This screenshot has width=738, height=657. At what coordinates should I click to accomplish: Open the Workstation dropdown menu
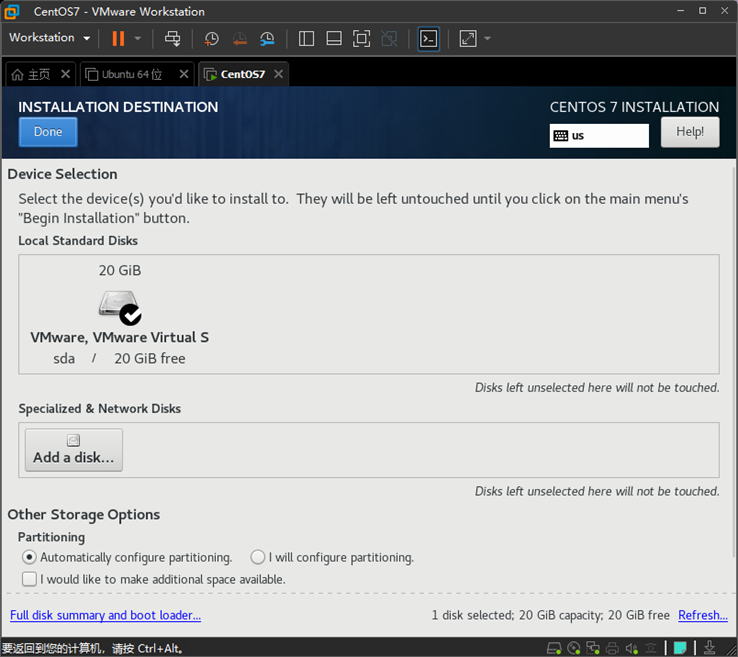pos(49,38)
